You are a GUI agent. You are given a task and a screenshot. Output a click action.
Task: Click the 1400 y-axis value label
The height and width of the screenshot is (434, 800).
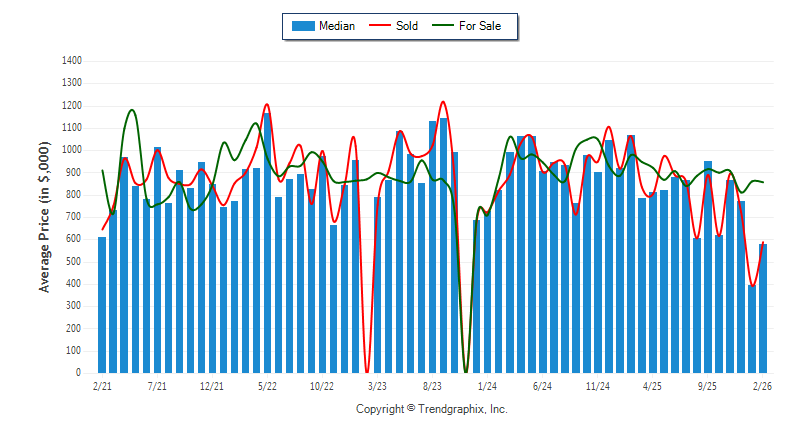click(71, 60)
